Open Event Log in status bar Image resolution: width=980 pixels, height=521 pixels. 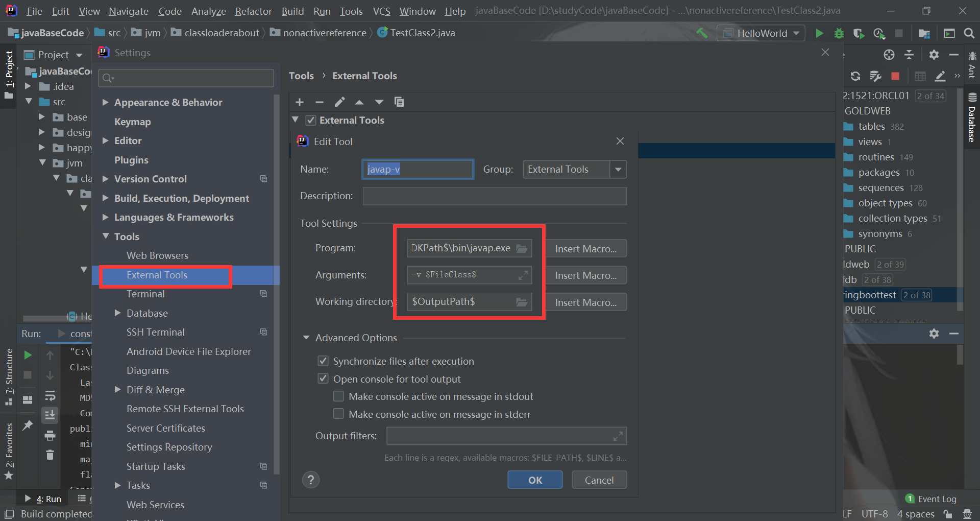click(x=931, y=499)
